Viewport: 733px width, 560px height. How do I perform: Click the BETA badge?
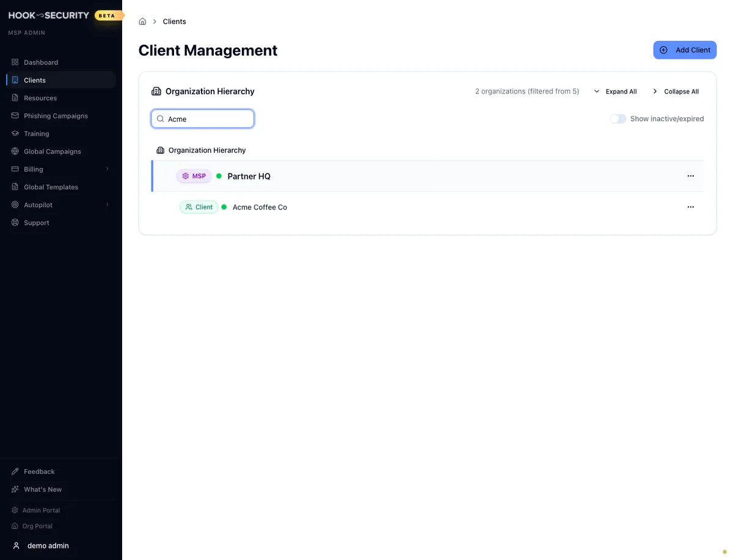108,15
